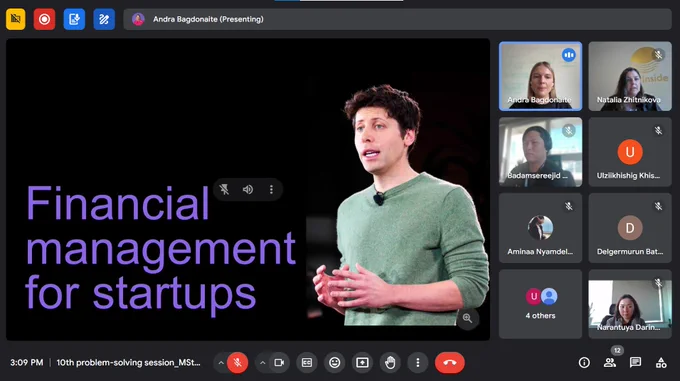Click muted mic icon on Aminaa's tile
The image size is (680, 381).
(x=569, y=206)
